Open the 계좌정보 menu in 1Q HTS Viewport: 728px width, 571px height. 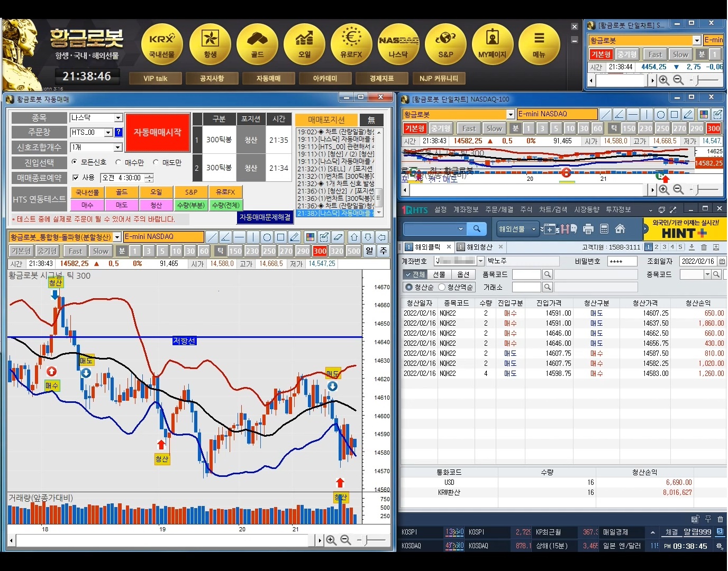(x=466, y=210)
